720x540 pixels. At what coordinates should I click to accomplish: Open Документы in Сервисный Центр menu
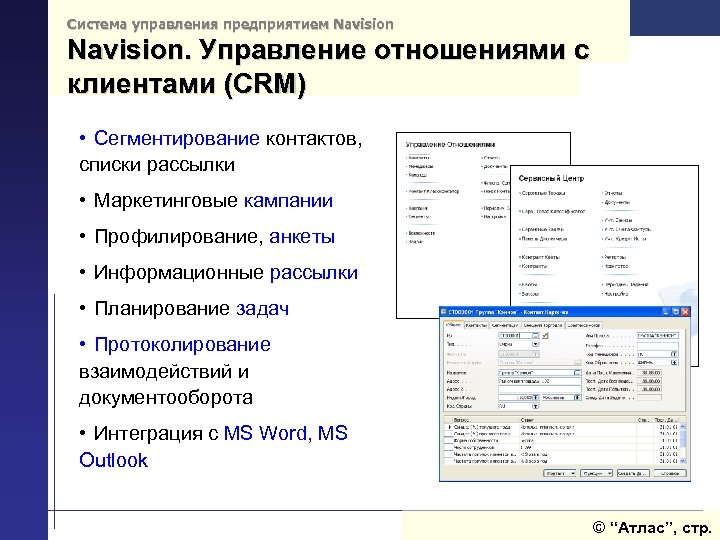click(618, 202)
